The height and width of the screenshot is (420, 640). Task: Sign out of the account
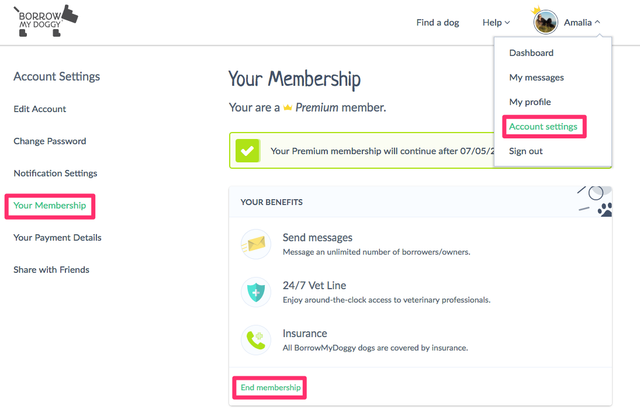(x=526, y=151)
